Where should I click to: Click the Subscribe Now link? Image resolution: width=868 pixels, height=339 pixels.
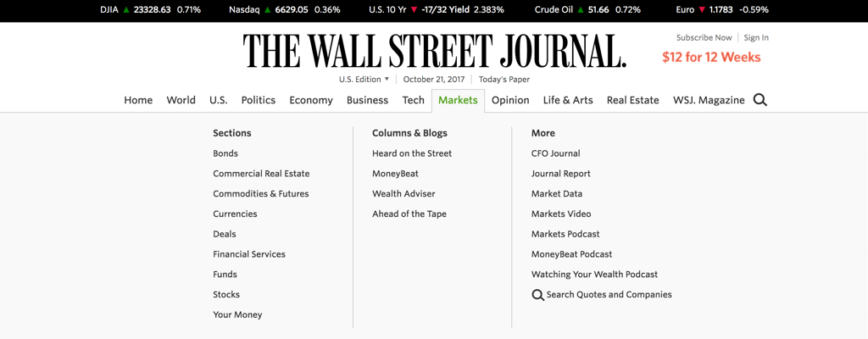click(x=704, y=37)
